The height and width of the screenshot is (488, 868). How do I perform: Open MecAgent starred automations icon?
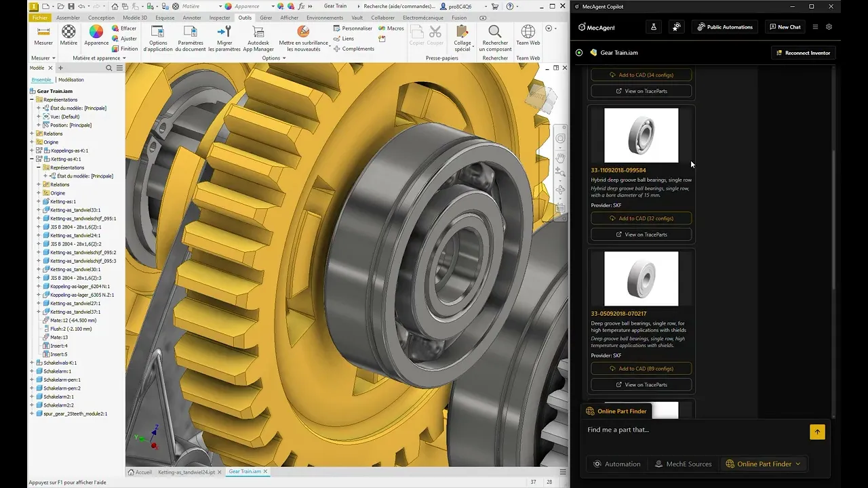pyautogui.click(x=676, y=27)
